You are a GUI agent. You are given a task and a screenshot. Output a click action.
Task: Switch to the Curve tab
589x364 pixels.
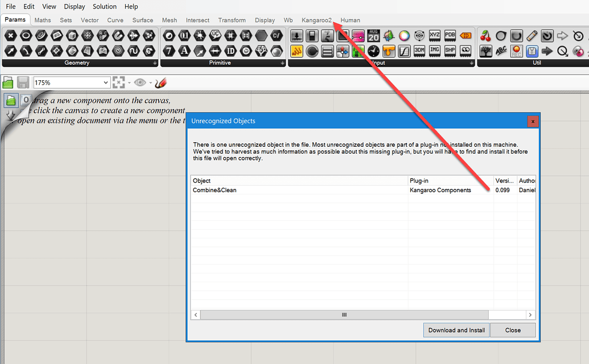pos(116,20)
